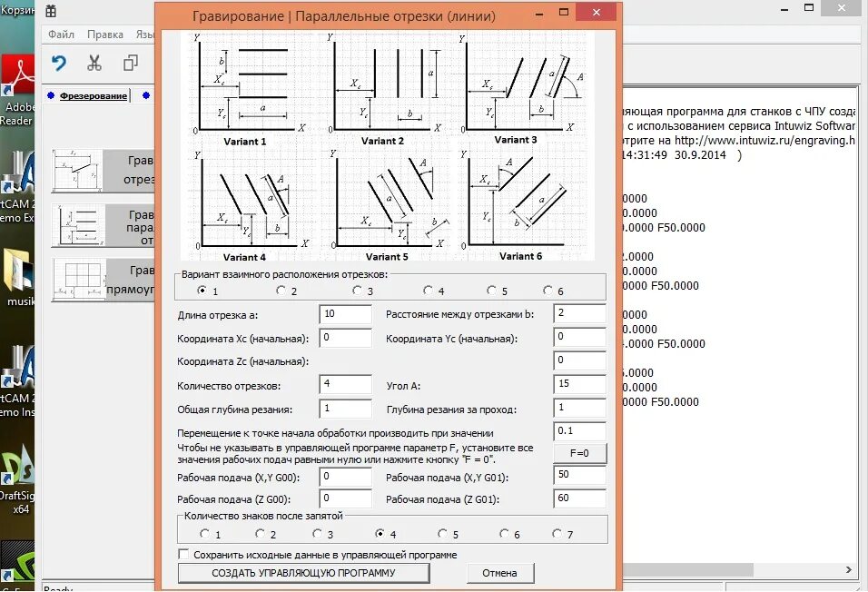Image resolution: width=868 pixels, height=592 pixels.
Task: Set decimal places to 4
Action: point(380,534)
